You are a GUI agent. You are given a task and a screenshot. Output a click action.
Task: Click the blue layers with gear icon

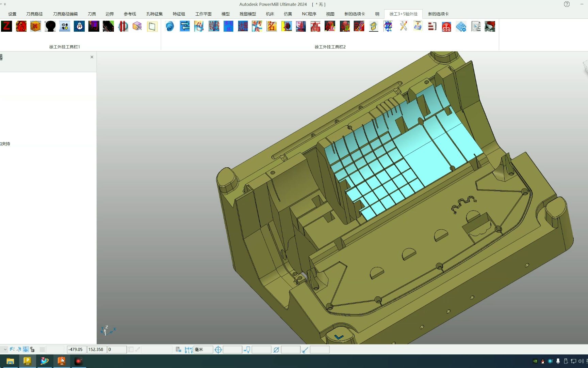pyautogui.click(x=461, y=27)
